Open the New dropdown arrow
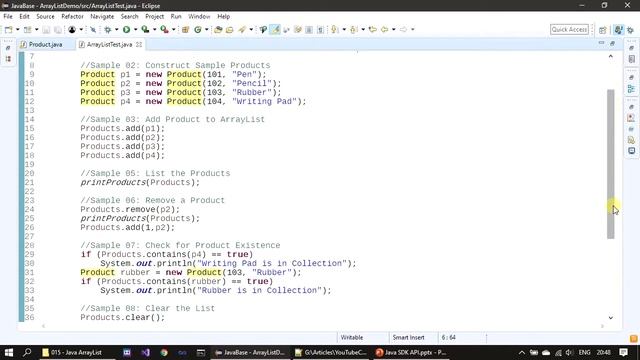 point(18,30)
